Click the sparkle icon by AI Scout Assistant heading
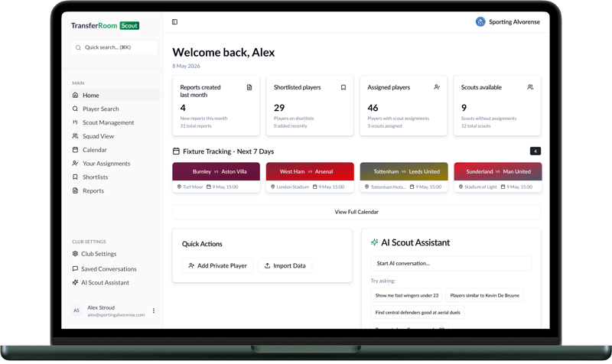Viewport: 612px width, 364px height. [x=374, y=242]
